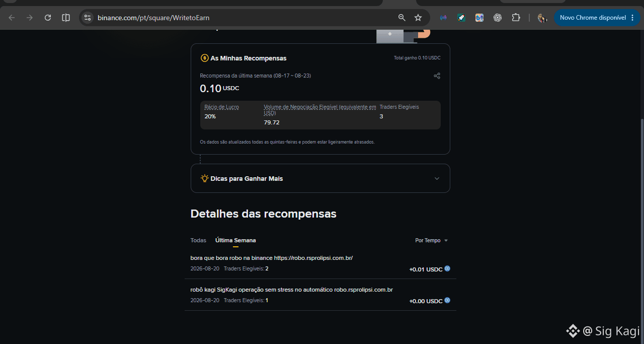
Task: Open the ChatGPT extension icon
Action: point(498,18)
